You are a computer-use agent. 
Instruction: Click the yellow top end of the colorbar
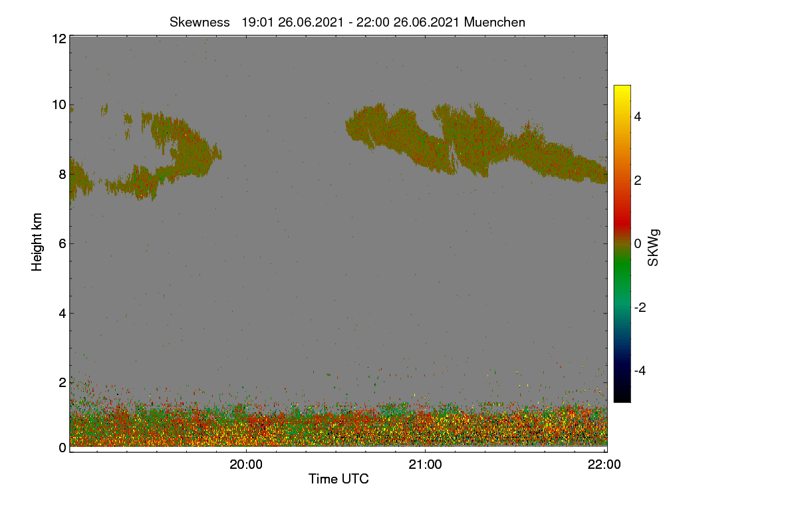click(622, 91)
